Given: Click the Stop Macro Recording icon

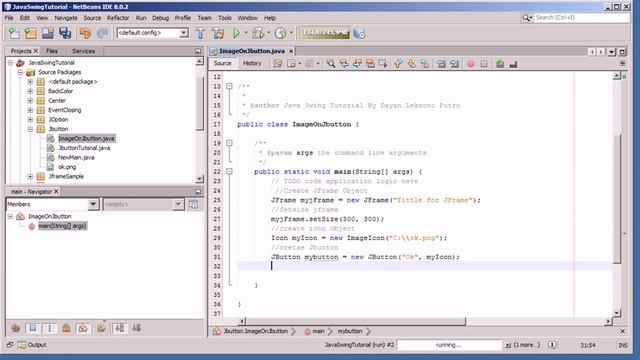Looking at the screenshot, I should (x=484, y=64).
